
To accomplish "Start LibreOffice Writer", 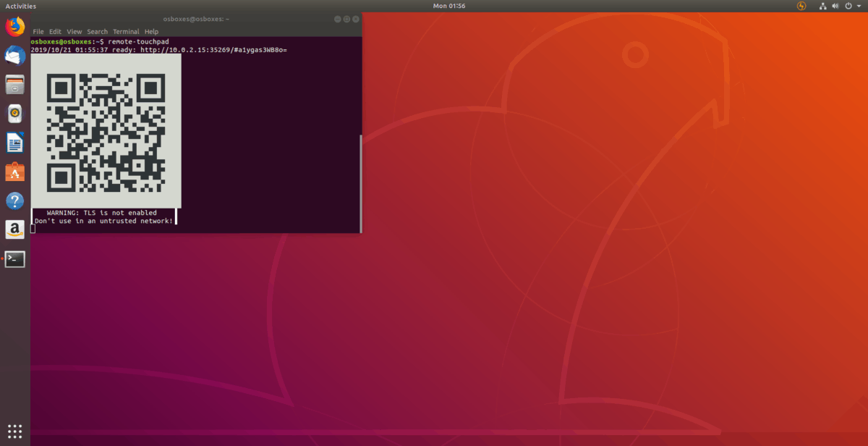I will (x=14, y=143).
